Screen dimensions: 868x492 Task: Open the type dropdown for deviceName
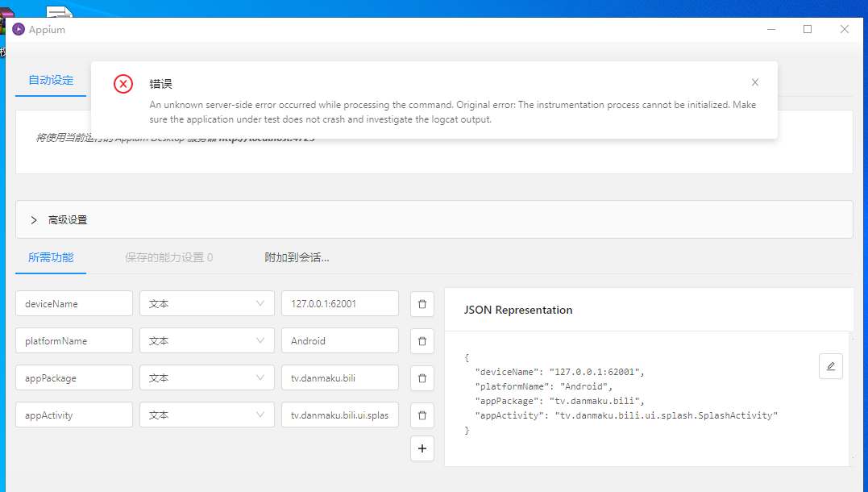(206, 304)
